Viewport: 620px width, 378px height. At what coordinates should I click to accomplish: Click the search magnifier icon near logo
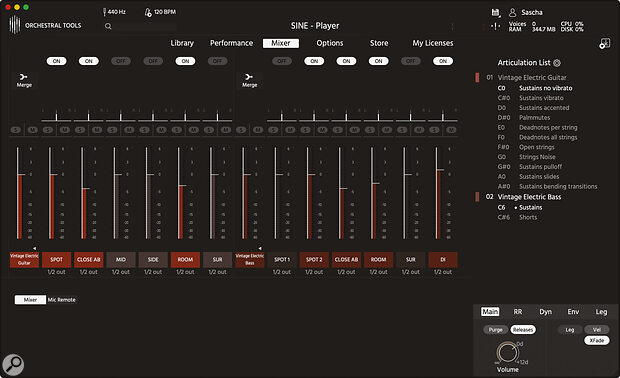click(108, 26)
